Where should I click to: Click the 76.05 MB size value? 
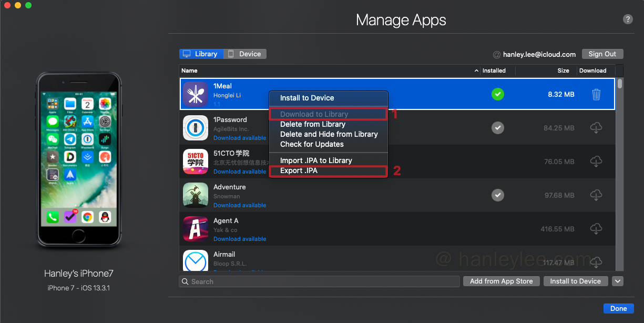[x=559, y=161]
